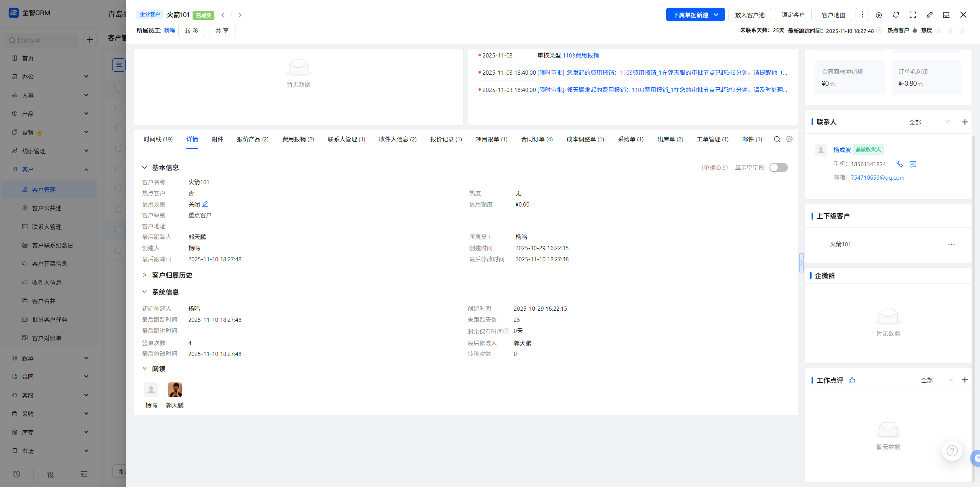
Task: Click thumbs-up icon beside 工作点评
Action: pos(852,380)
